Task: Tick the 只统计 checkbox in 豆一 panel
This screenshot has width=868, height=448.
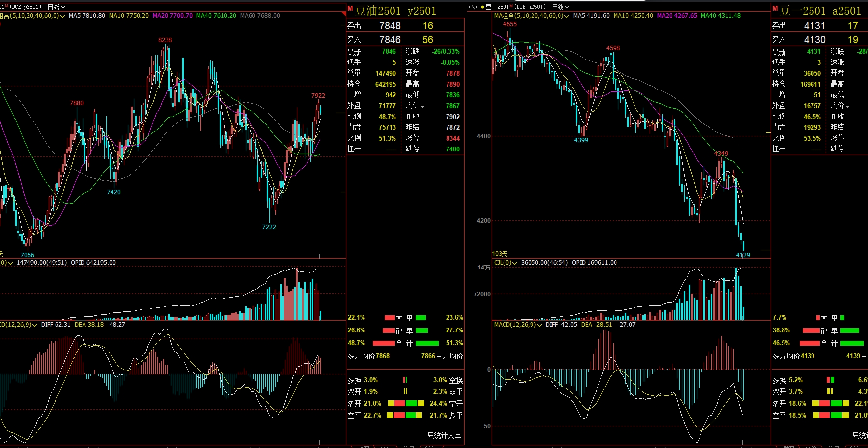Action: click(x=848, y=435)
